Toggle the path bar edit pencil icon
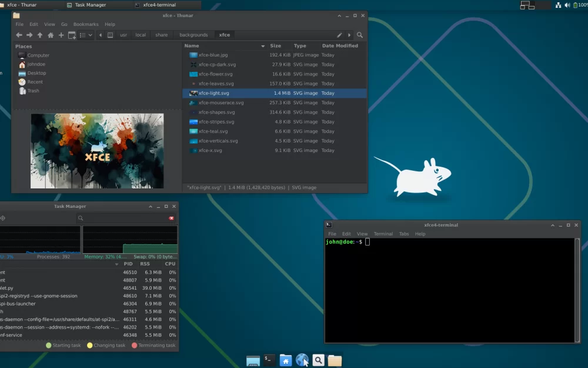This screenshot has height=368, width=588. [340, 35]
